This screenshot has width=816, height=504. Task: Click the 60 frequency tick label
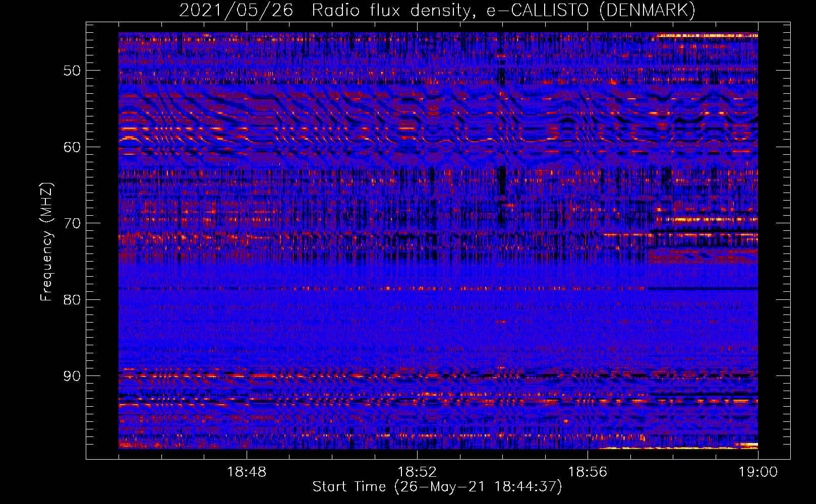(x=72, y=147)
